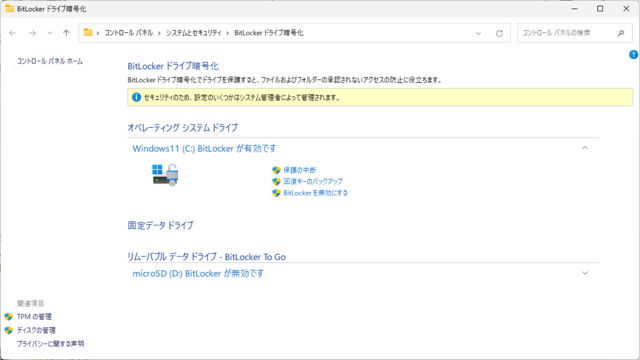Open help with blue question icon

click(633, 54)
